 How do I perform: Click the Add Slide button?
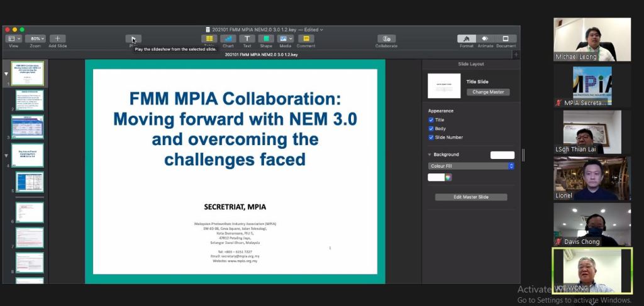pyautogui.click(x=57, y=39)
